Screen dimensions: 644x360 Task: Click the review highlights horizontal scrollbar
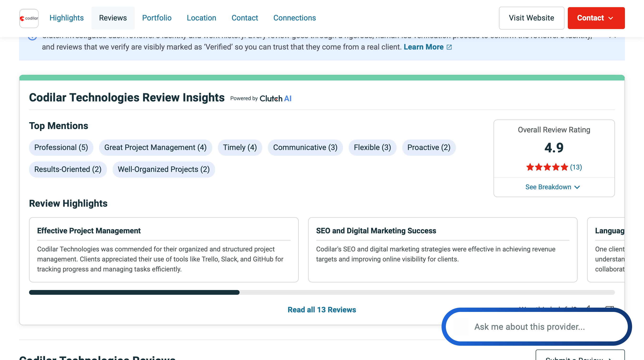click(134, 292)
